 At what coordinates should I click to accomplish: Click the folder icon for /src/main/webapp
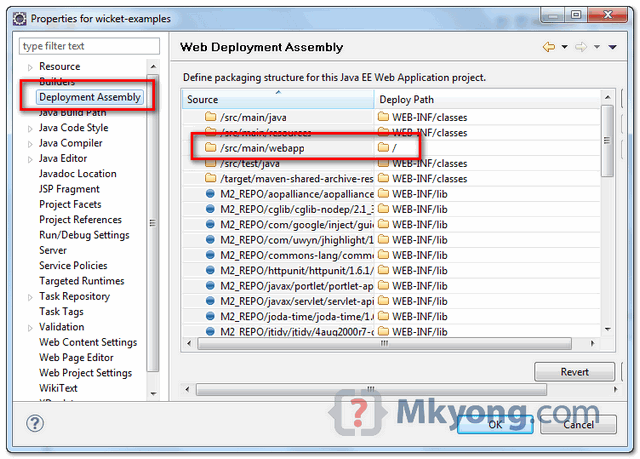pyautogui.click(x=210, y=147)
